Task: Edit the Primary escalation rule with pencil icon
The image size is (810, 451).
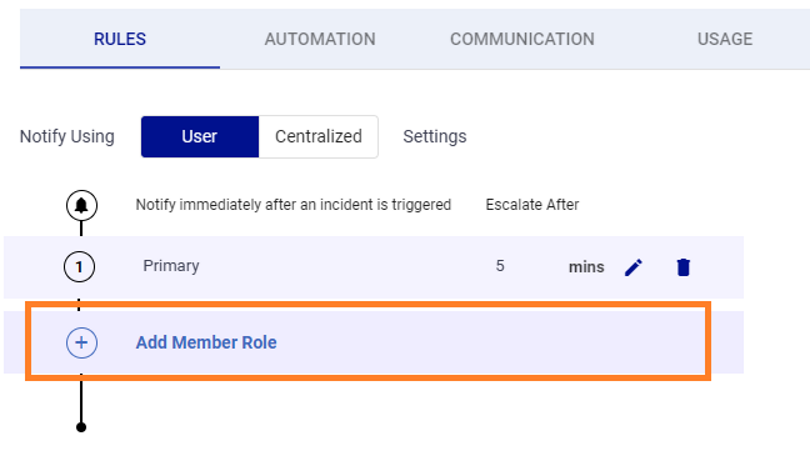Action: coord(633,267)
